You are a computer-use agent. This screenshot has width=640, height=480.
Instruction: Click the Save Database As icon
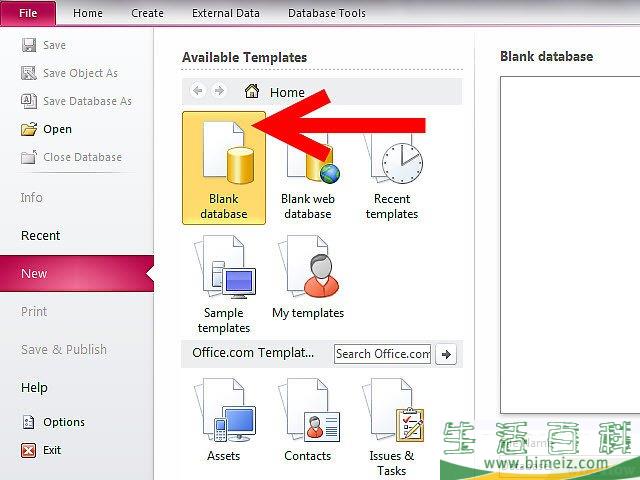coord(29,101)
